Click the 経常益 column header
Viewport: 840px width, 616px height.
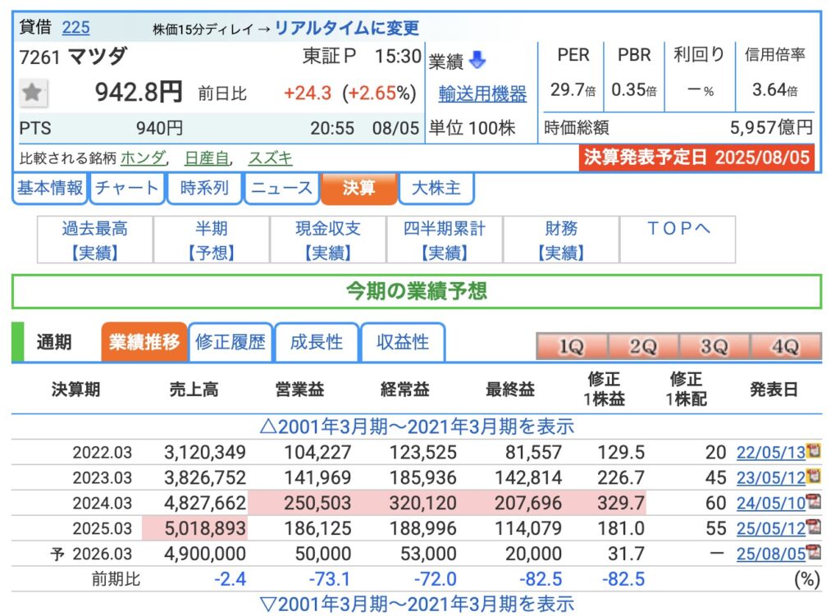[x=405, y=390]
